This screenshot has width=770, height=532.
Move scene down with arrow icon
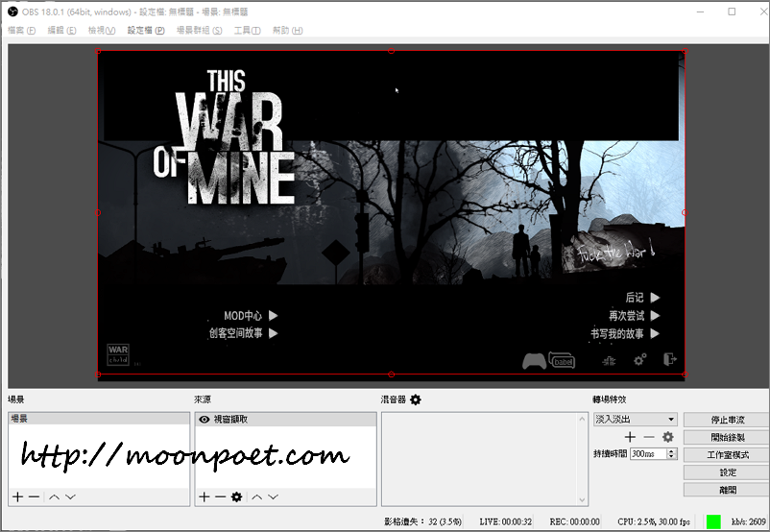coord(71,497)
